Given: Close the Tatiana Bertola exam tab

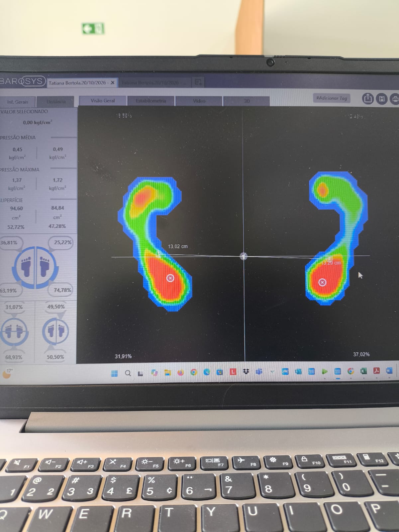Looking at the screenshot, I should click(112, 82).
